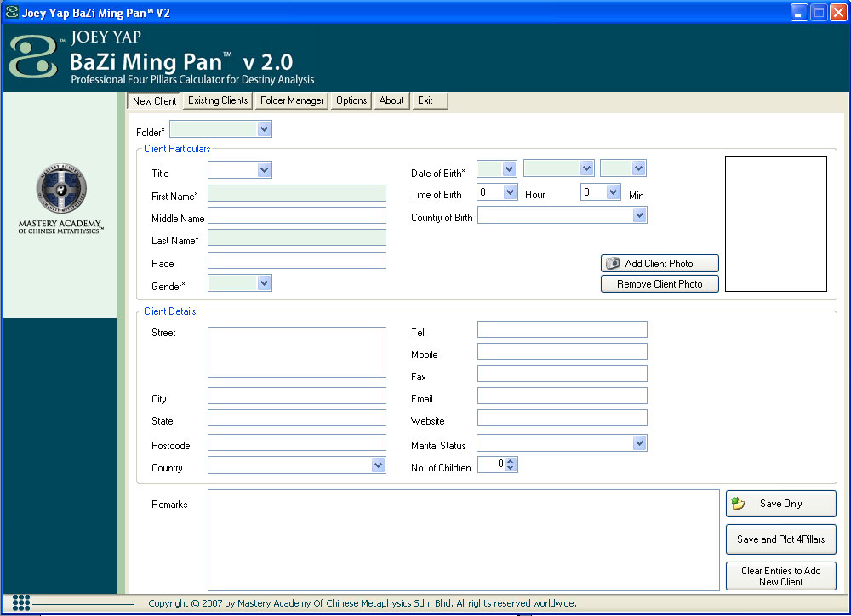Focus the Tel input field
The height and width of the screenshot is (616, 851).
click(563, 329)
